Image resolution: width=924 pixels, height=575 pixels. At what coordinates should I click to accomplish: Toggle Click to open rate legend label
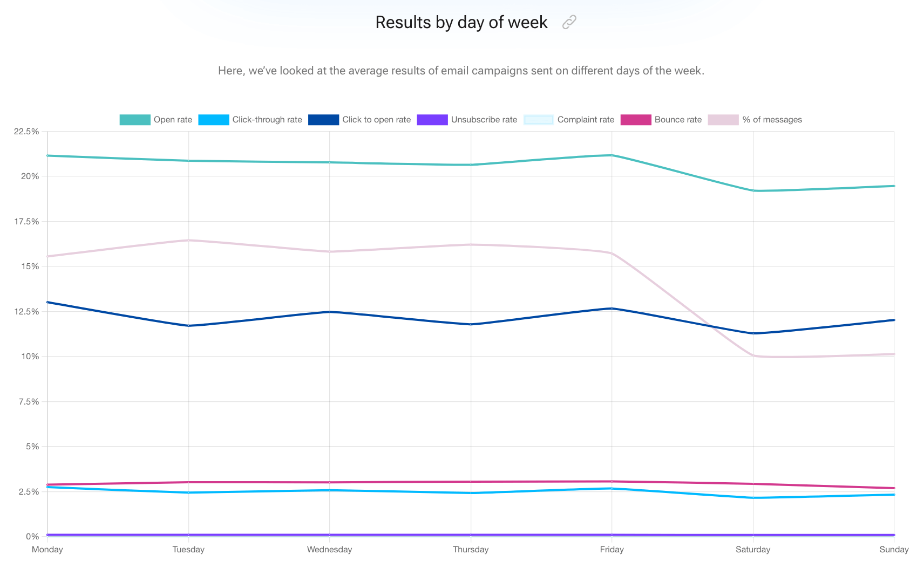(376, 120)
